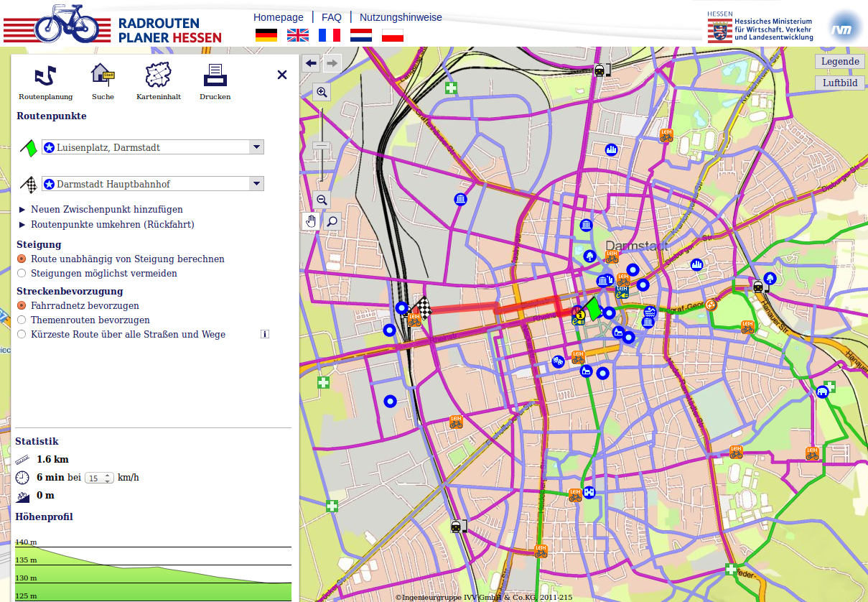Zoom in with the plus magnifier
This screenshot has width=868, height=602.
322,92
